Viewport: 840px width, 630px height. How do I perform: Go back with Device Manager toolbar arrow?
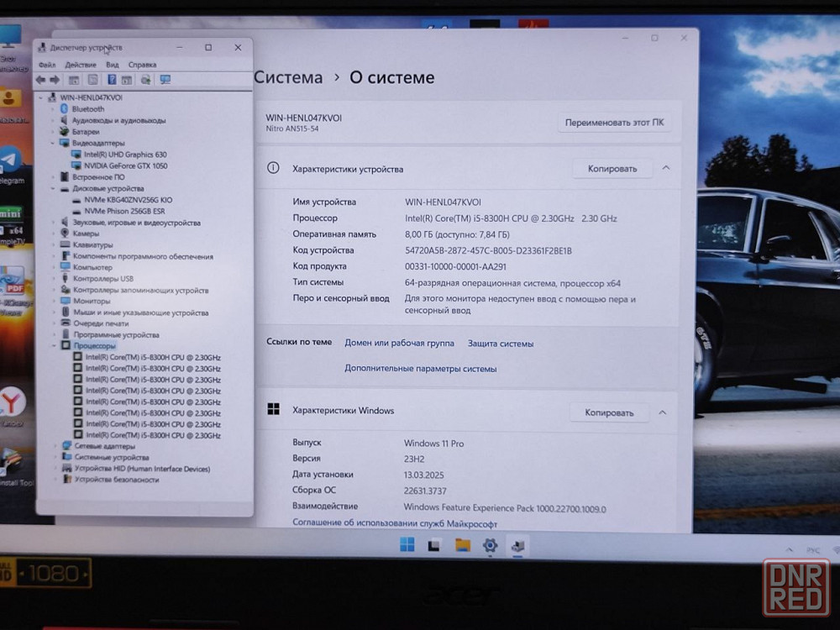tap(40, 80)
